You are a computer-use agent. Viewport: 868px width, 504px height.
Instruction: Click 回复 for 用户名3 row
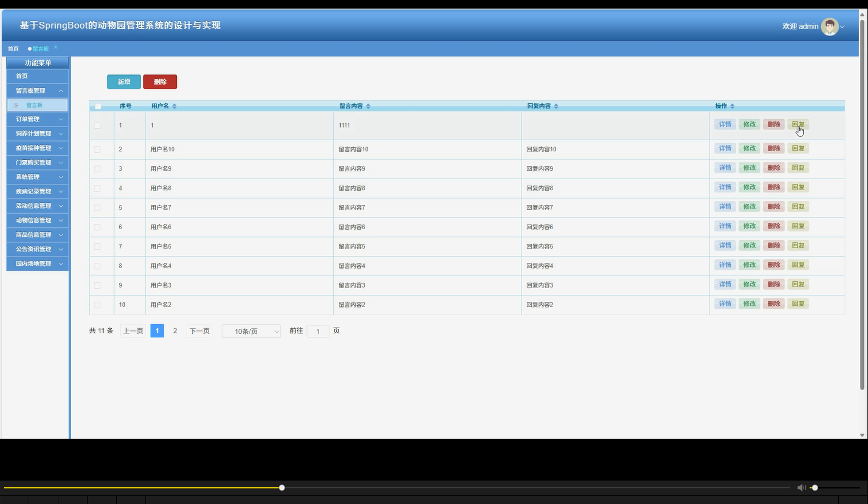click(798, 285)
